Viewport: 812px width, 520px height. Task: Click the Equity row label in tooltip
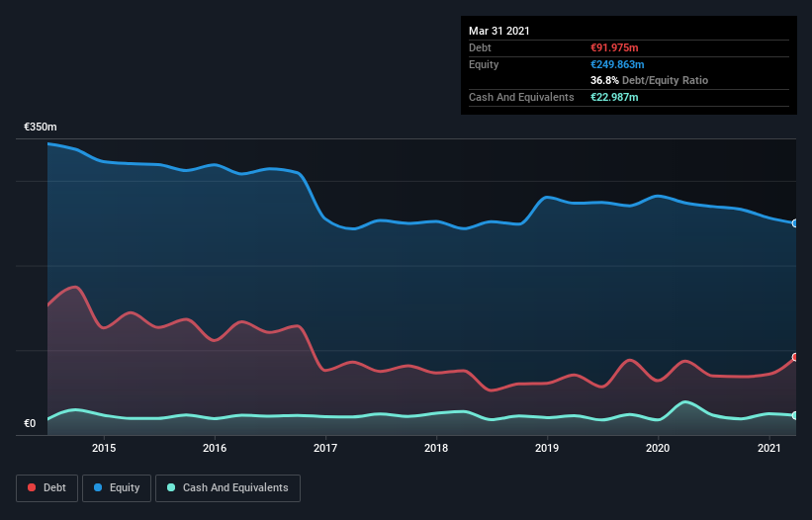coord(484,64)
